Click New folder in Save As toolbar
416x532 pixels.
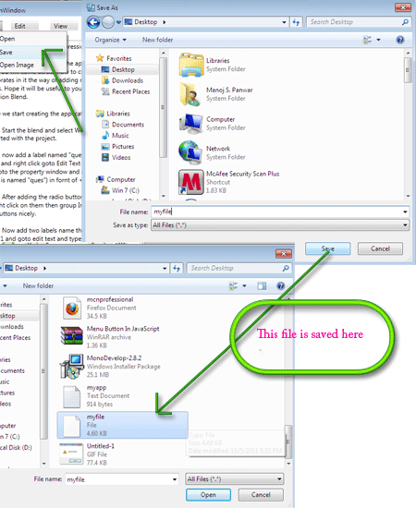point(157,40)
